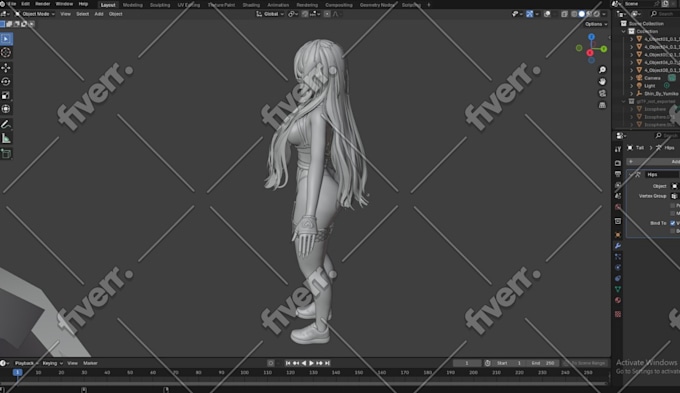
Task: Open the Physics properties tab
Action: click(618, 267)
